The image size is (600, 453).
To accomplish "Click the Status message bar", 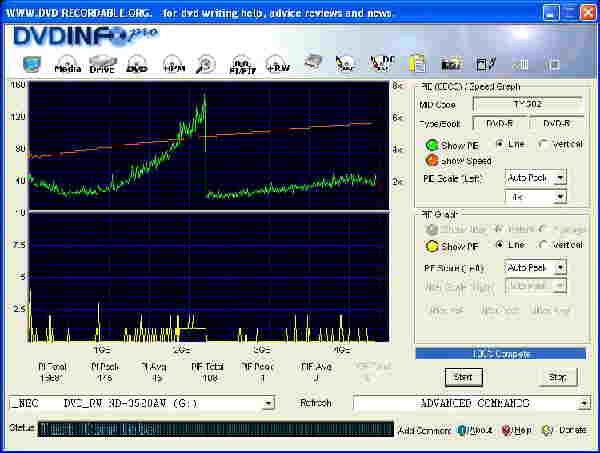I will pyautogui.click(x=215, y=429).
